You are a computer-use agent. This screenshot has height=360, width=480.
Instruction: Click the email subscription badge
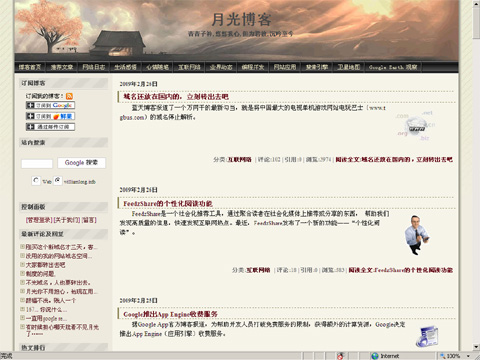tap(50, 127)
